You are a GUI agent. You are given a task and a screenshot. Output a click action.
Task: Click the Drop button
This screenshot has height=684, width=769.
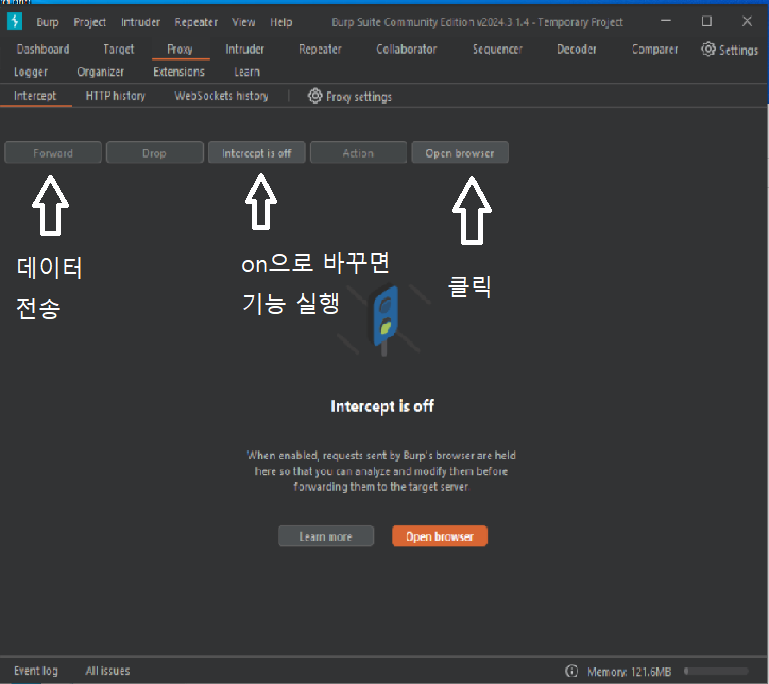pos(154,153)
